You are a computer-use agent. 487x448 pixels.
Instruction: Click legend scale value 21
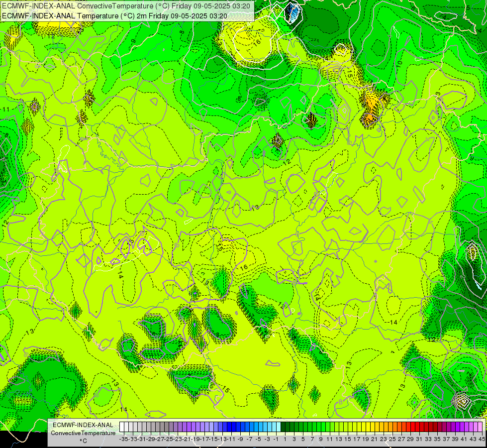pyautogui.click(x=375, y=439)
